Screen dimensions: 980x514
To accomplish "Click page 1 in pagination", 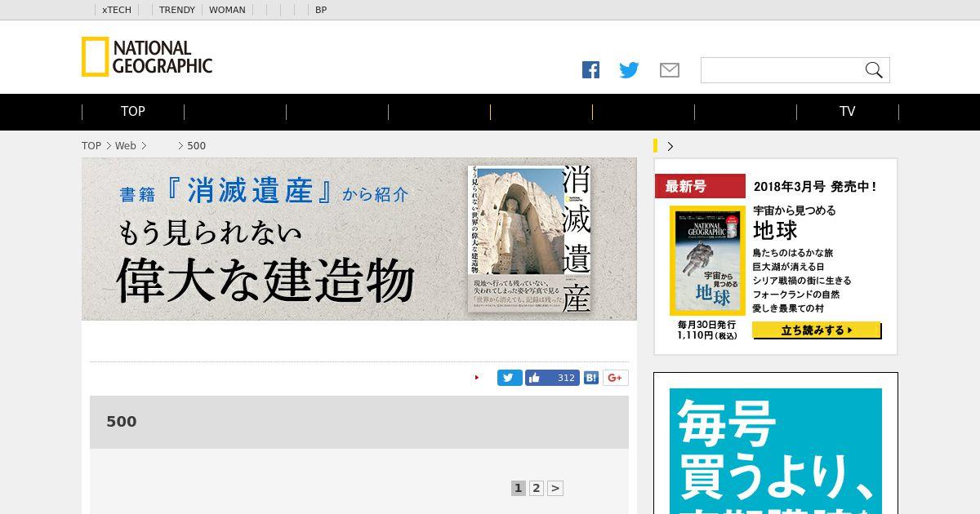I will 518,489.
